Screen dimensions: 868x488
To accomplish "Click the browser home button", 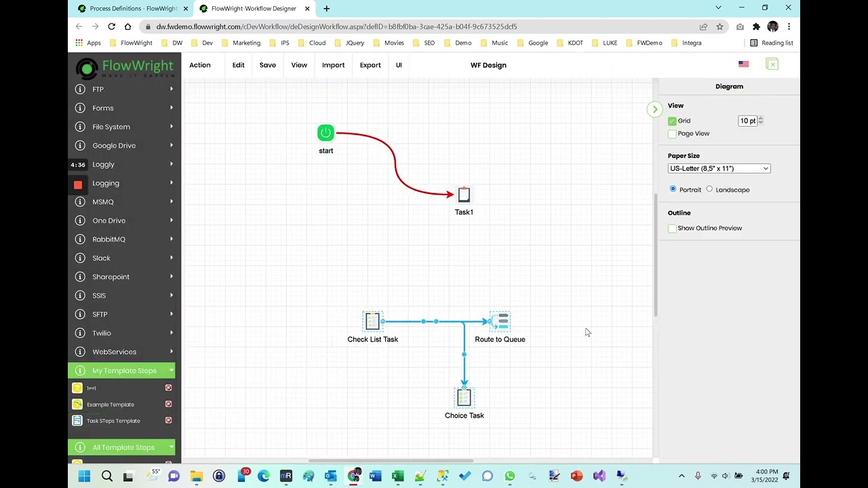I will pyautogui.click(x=127, y=26).
